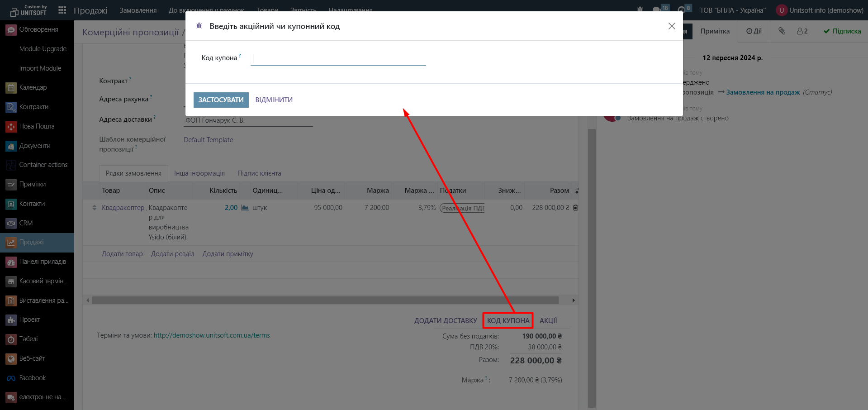Open forecast chart icon next to quantity
This screenshot has width=868, height=410.
[245, 208]
